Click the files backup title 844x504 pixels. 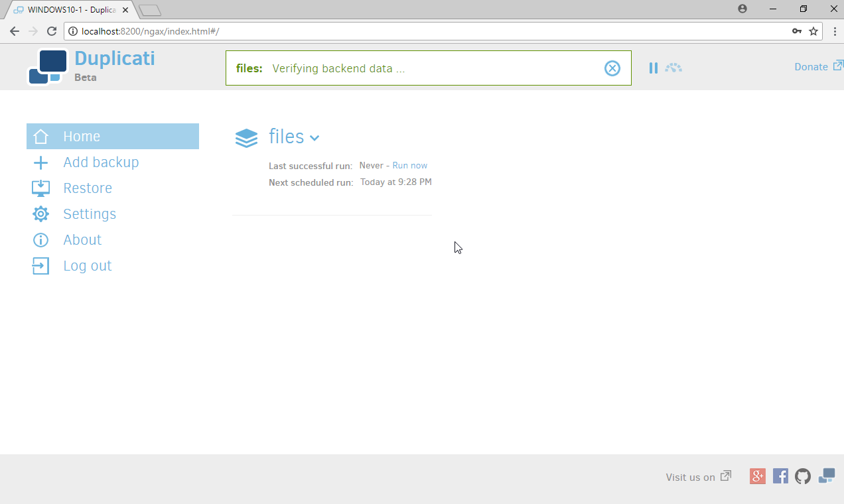pos(286,137)
